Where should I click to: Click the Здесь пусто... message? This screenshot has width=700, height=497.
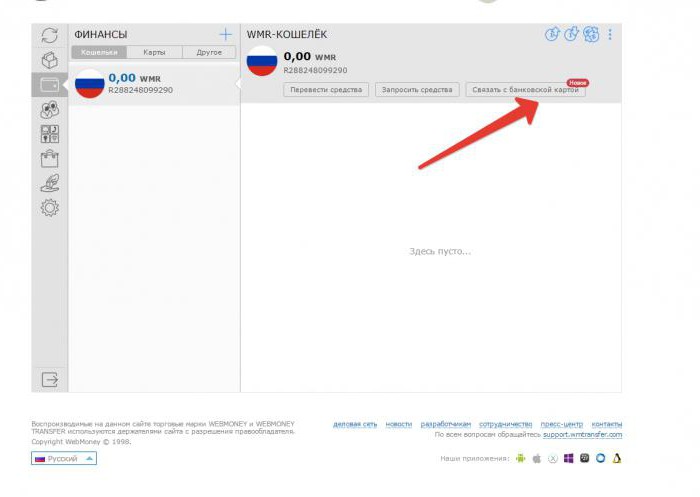point(440,251)
